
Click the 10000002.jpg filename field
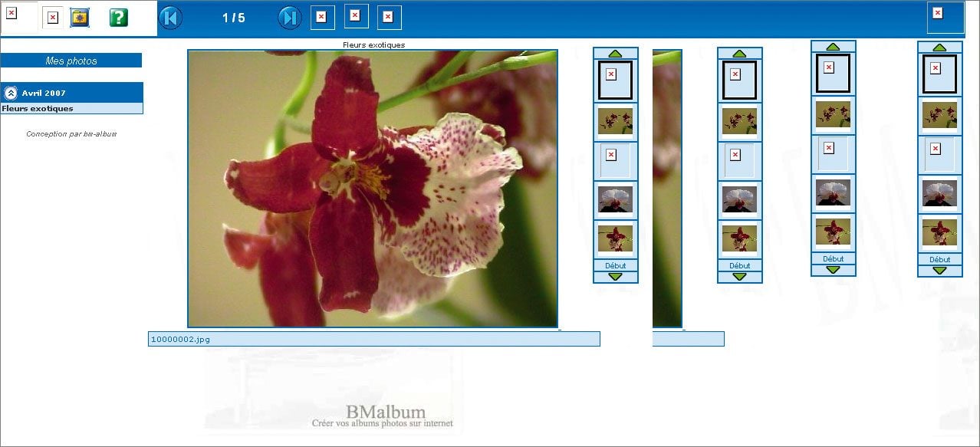[373, 339]
